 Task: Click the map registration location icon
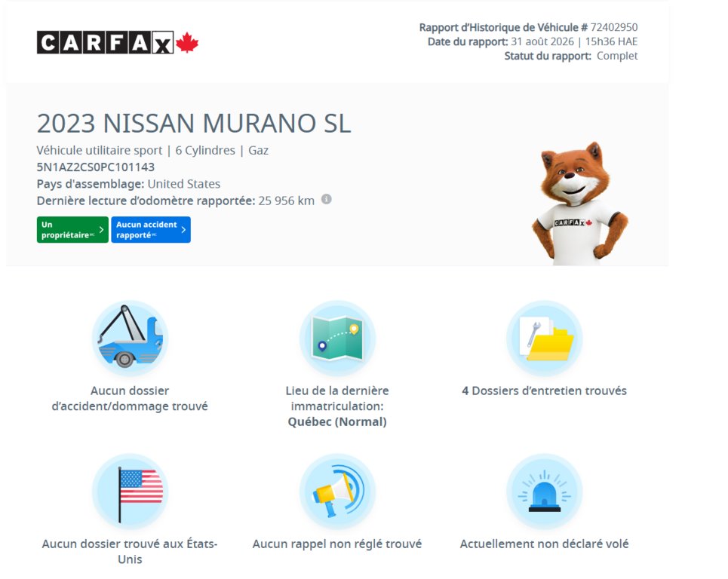coord(337,339)
